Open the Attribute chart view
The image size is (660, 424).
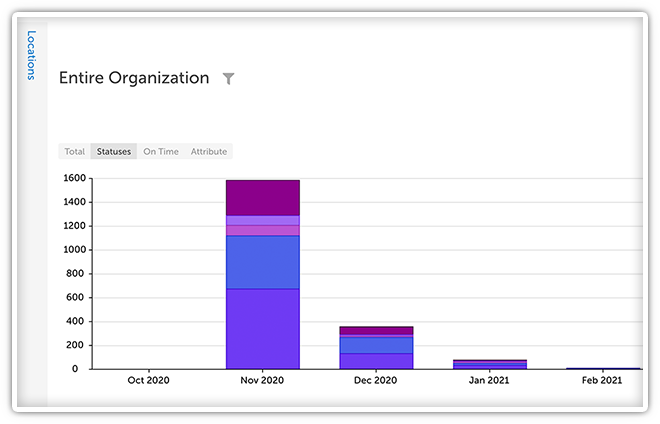(x=209, y=152)
